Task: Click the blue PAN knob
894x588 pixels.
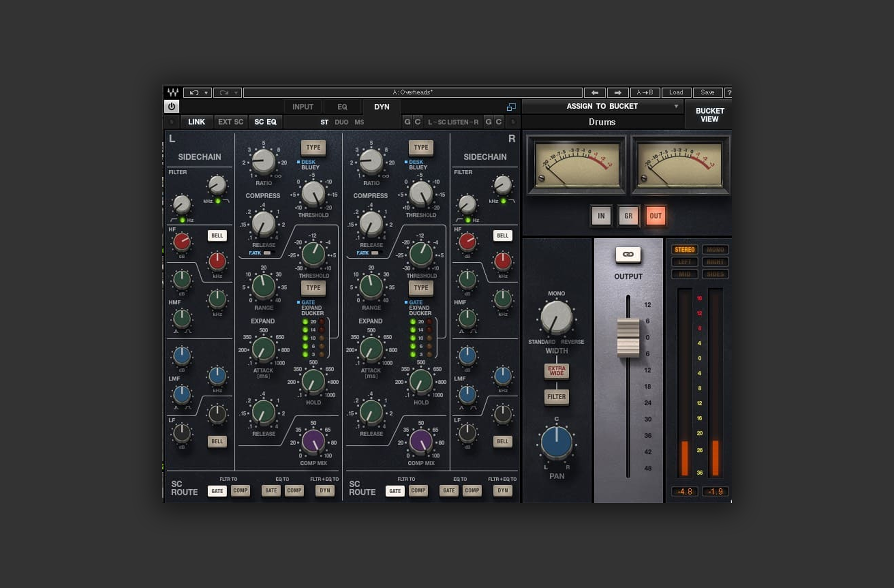Action: [x=556, y=442]
